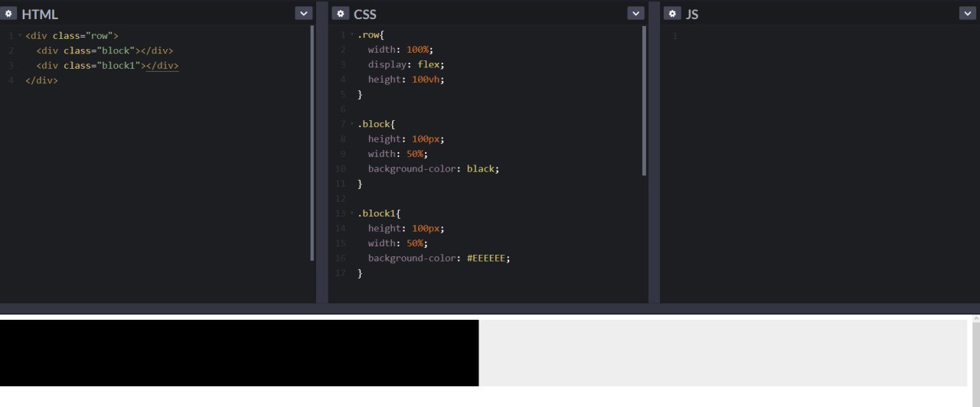Click the 'display: flex;' line in CSS
The width and height of the screenshot is (980, 407).
point(406,65)
